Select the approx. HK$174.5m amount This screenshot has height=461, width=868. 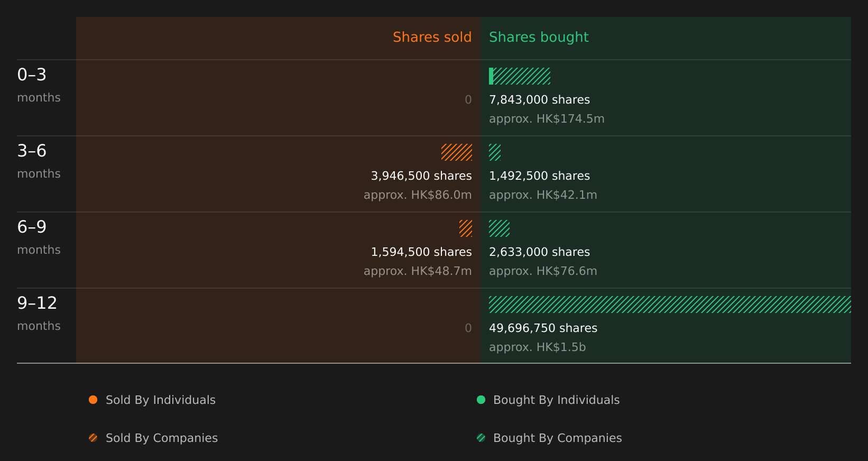tap(547, 119)
